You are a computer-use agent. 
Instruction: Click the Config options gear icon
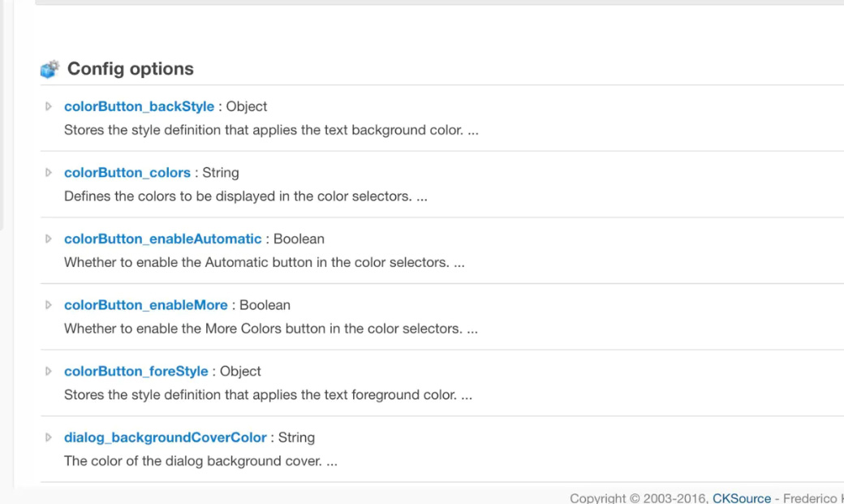[50, 69]
